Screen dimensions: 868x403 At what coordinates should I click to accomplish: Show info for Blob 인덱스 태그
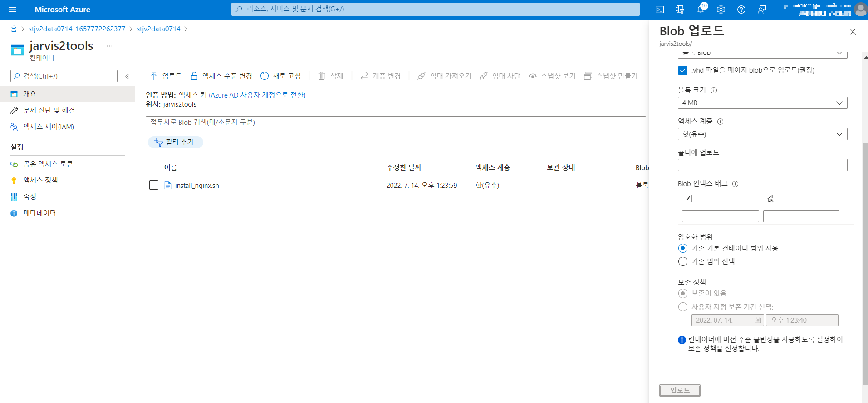pos(736,184)
